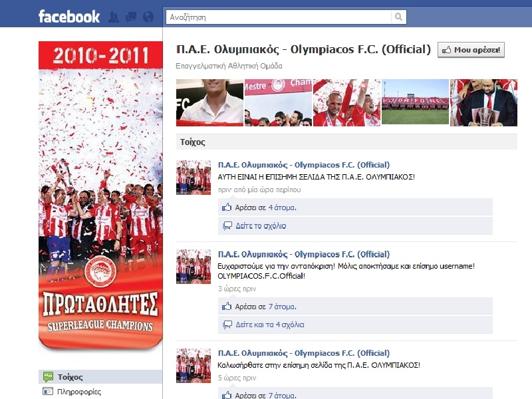Screen dimensions: 532x399
Task: Open the 2010-2011 champions profile picture
Action: (x=100, y=195)
